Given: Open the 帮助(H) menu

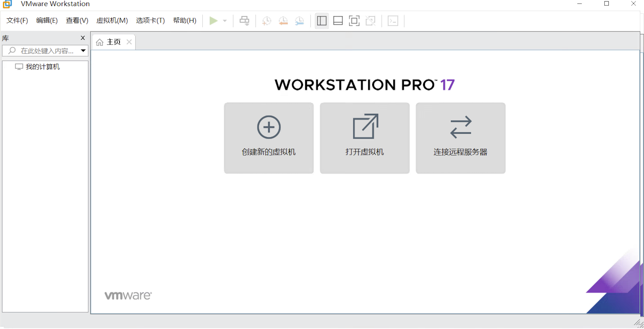Looking at the screenshot, I should pyautogui.click(x=184, y=20).
